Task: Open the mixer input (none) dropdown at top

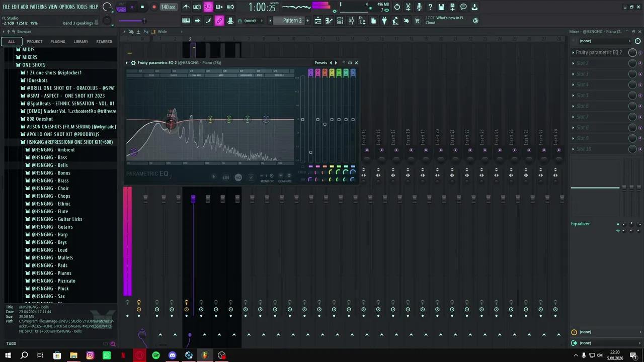Action: [x=604, y=41]
